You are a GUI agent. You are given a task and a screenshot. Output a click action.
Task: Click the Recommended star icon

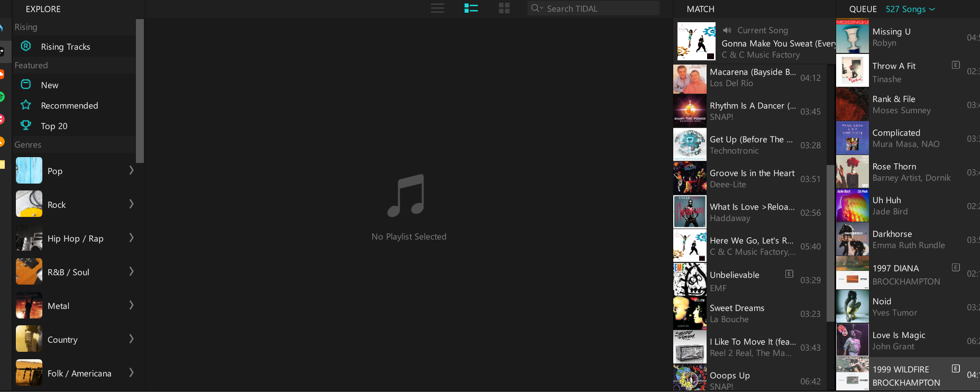[25, 105]
